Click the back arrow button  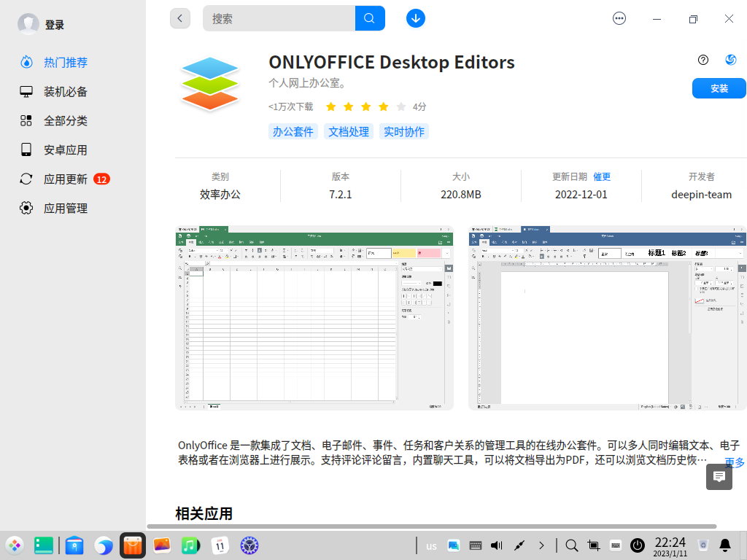(180, 18)
